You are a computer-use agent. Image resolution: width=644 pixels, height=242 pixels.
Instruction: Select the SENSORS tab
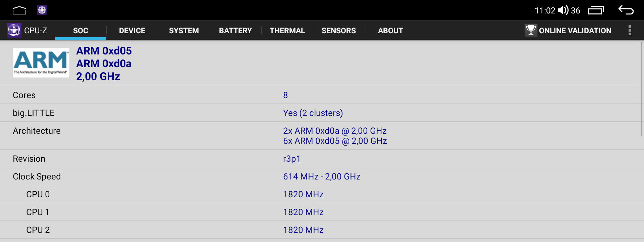pos(339,31)
